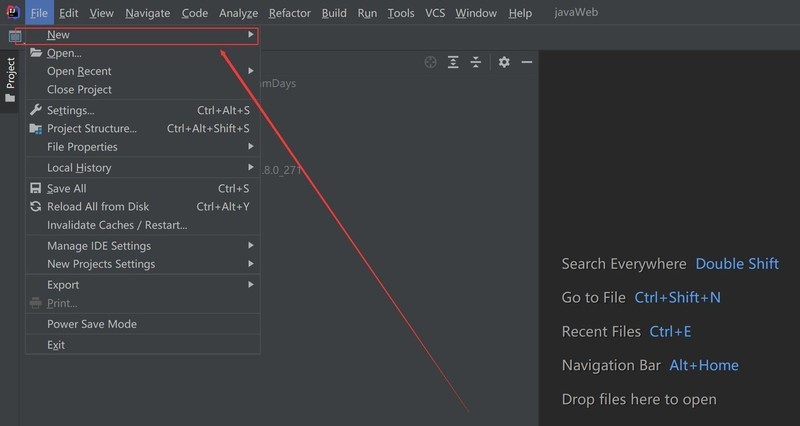Click the Collapse All icon in Project panel

(x=476, y=62)
